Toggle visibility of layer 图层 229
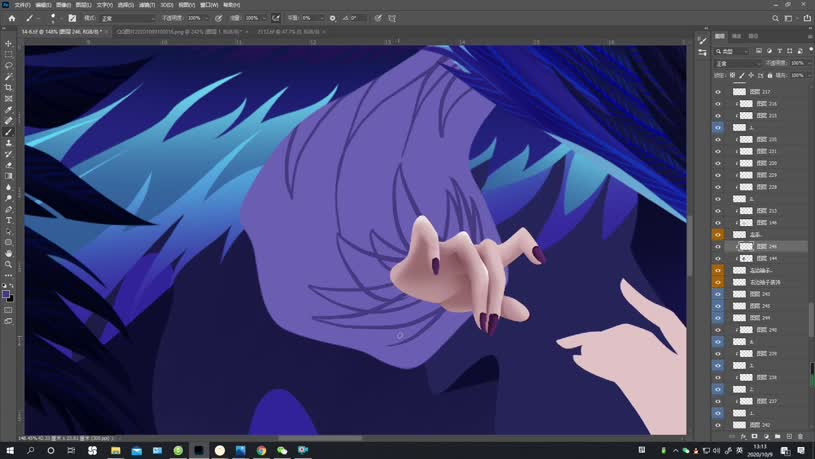 coord(718,175)
